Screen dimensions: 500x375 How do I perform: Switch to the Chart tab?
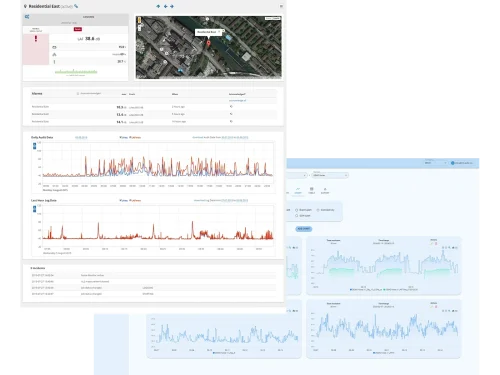298,190
